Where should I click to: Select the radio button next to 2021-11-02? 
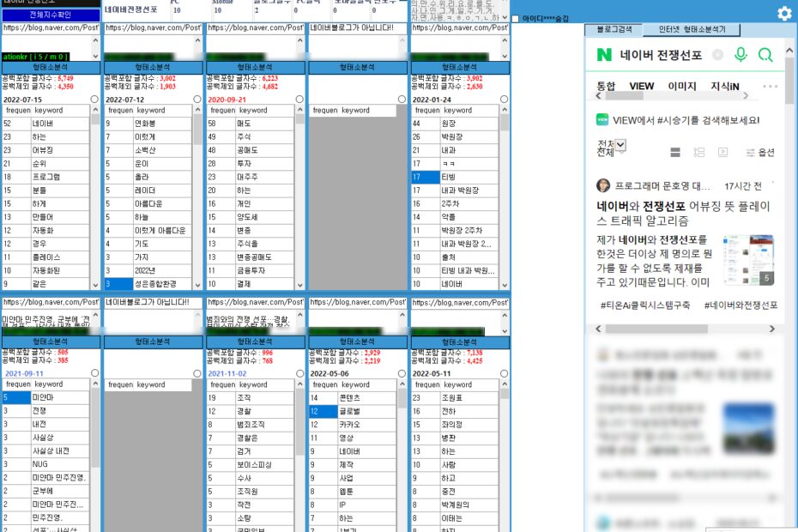coord(299,373)
